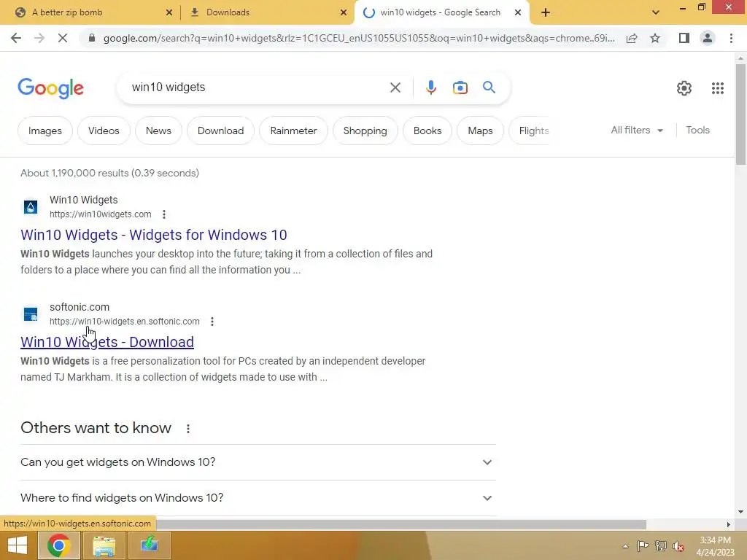Screen dimensions: 747x560
Task: Open Google quick settings gear
Action: click(684, 88)
